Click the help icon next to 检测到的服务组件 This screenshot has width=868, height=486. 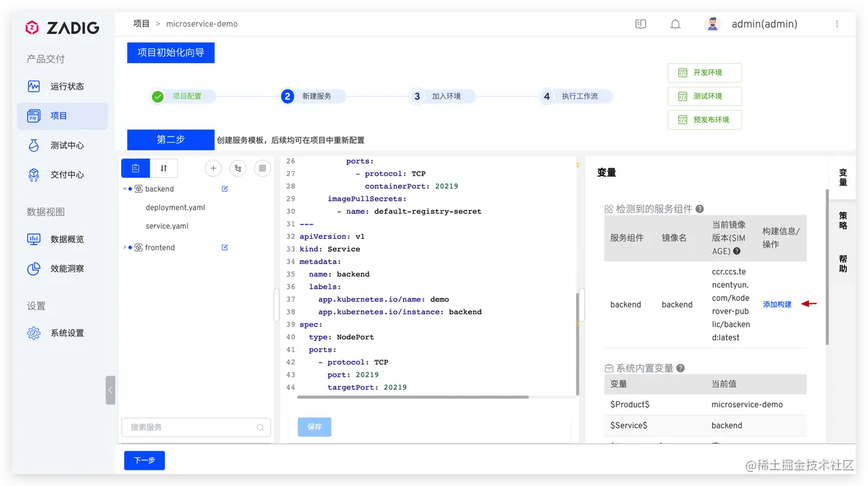click(700, 209)
